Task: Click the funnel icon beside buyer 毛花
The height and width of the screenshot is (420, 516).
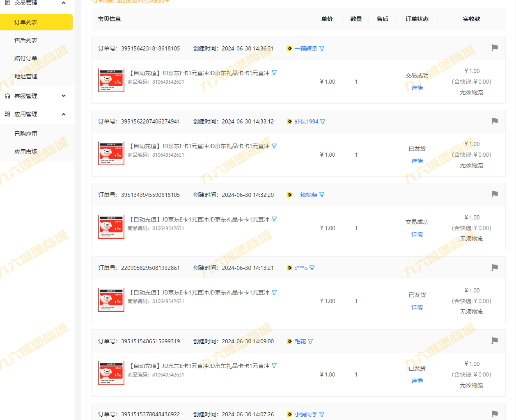Action: 310,341
